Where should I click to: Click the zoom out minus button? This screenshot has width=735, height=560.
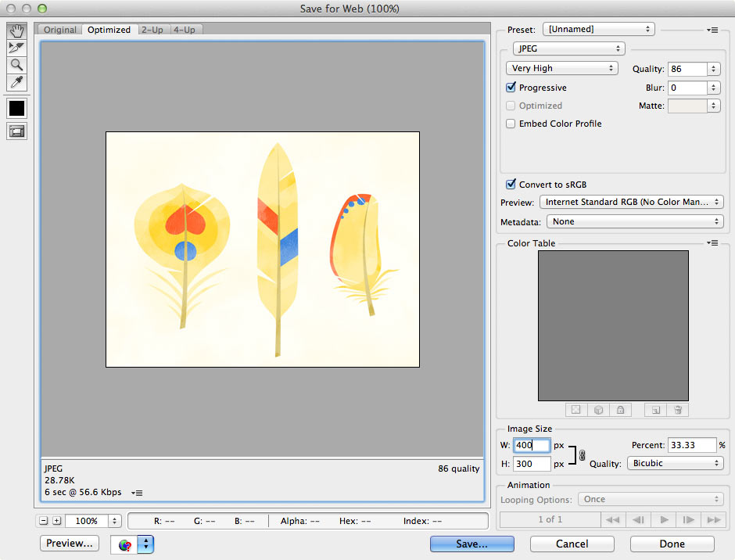[44, 521]
